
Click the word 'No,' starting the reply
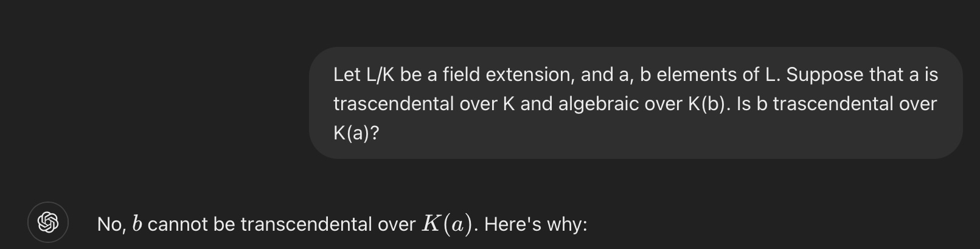[x=112, y=225]
